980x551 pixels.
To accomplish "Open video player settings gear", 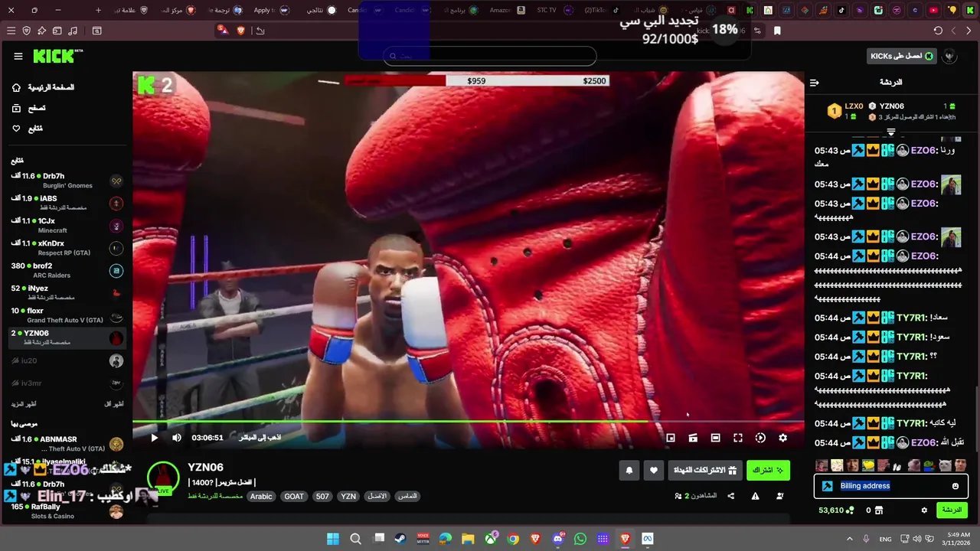I will [x=782, y=438].
